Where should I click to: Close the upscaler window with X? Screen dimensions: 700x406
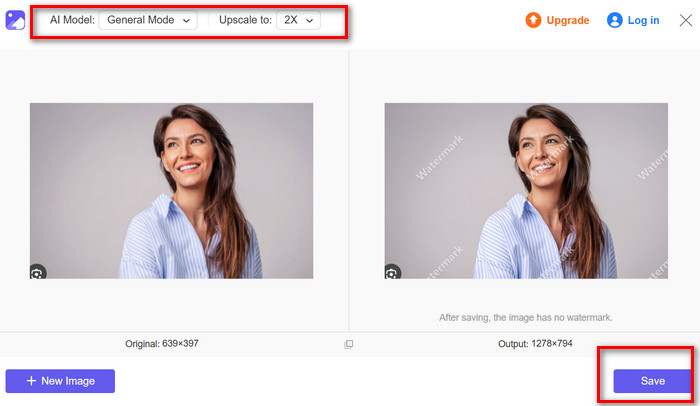(682, 20)
